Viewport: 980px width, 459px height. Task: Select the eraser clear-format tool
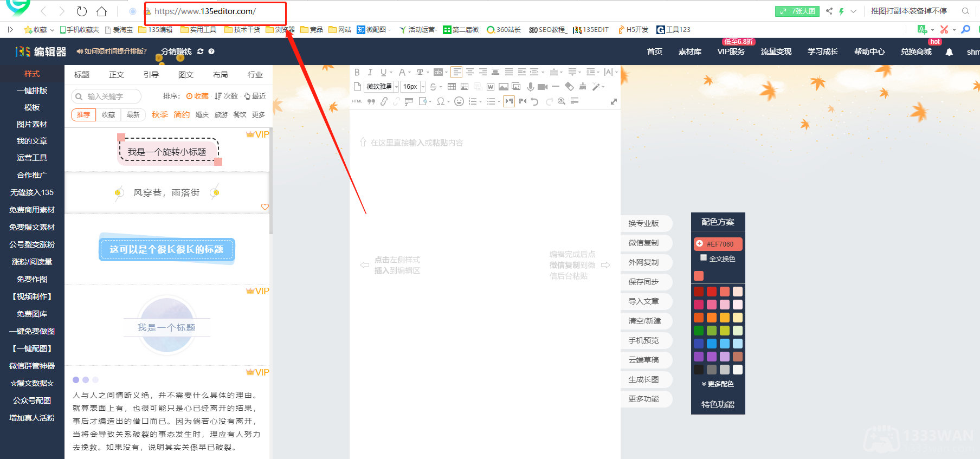coord(569,86)
